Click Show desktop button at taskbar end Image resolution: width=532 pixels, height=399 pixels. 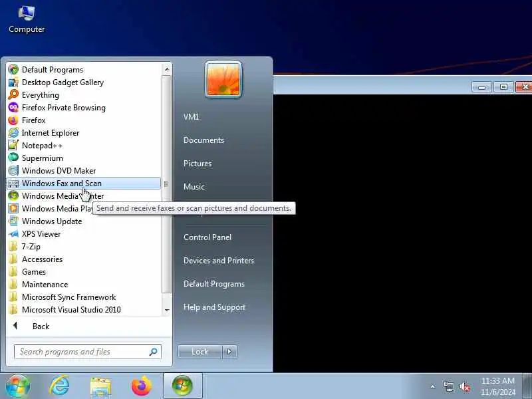click(x=527, y=386)
